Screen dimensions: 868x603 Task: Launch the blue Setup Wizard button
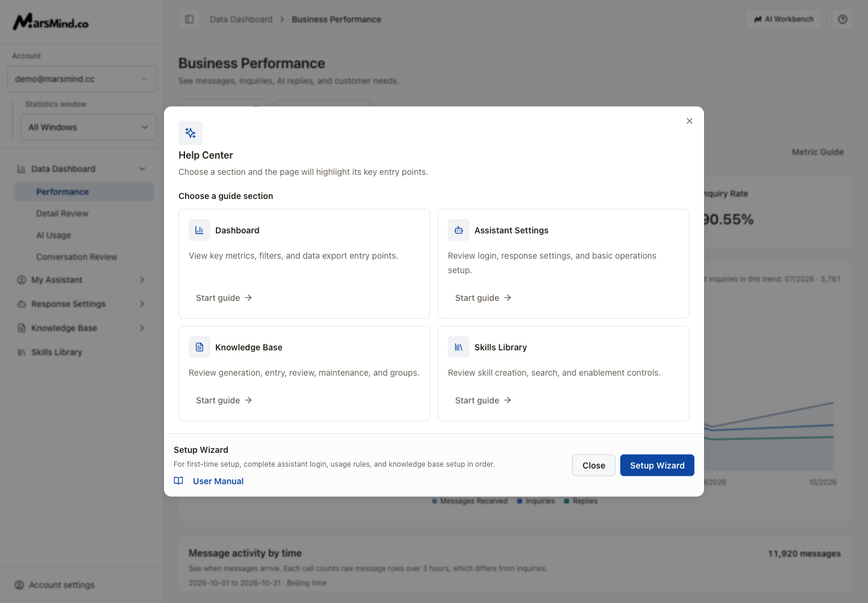click(x=657, y=466)
